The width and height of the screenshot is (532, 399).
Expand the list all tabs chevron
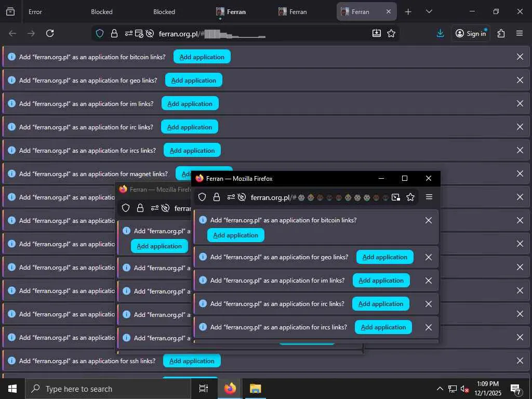coord(429,11)
